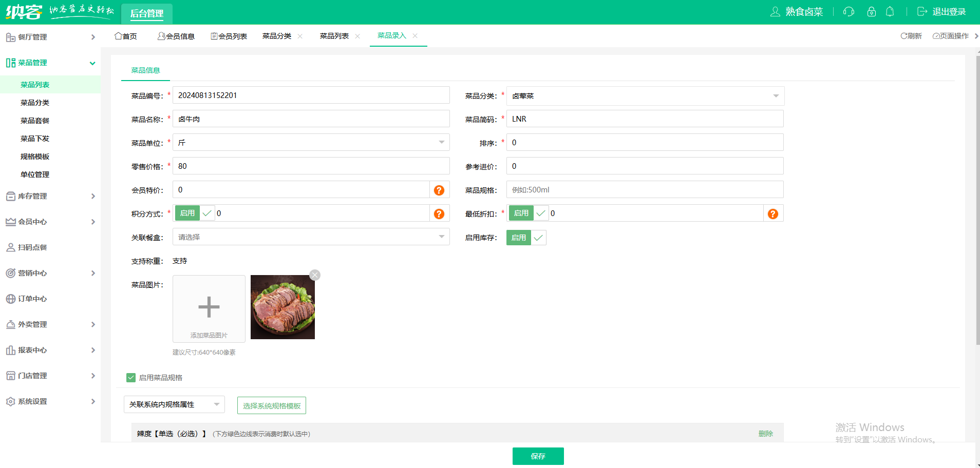
Task: Click the 选择系统规格模板 button
Action: pyautogui.click(x=272, y=406)
